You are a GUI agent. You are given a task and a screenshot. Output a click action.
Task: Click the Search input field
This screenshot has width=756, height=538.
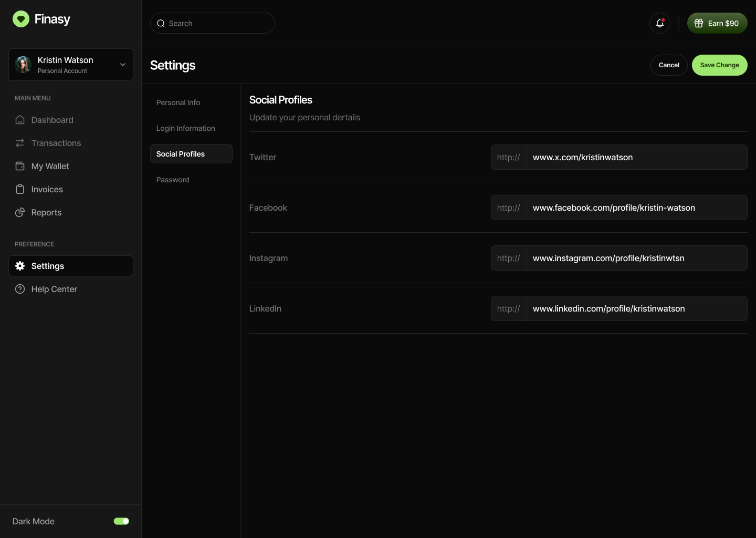tap(213, 23)
